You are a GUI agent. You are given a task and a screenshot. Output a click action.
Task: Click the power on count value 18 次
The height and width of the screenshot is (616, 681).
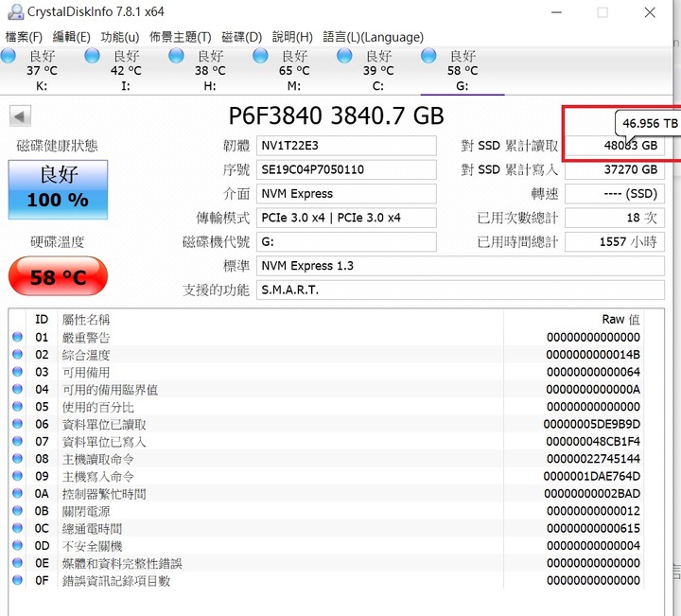click(x=615, y=218)
